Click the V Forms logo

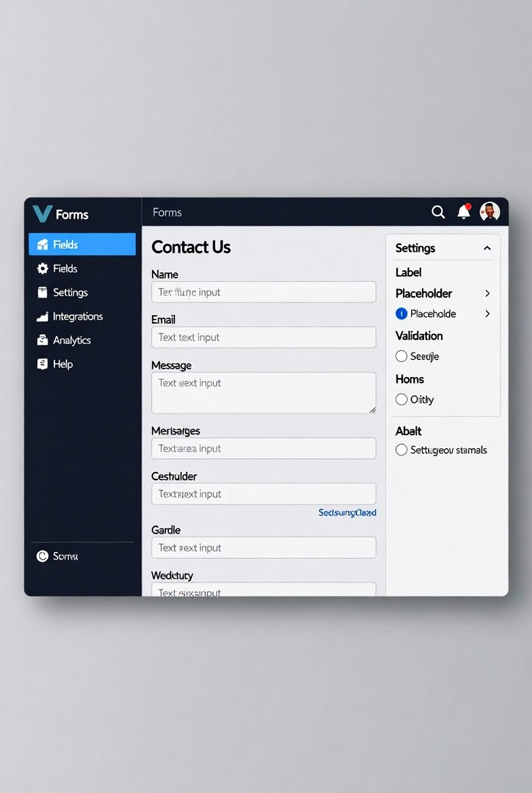[60, 214]
